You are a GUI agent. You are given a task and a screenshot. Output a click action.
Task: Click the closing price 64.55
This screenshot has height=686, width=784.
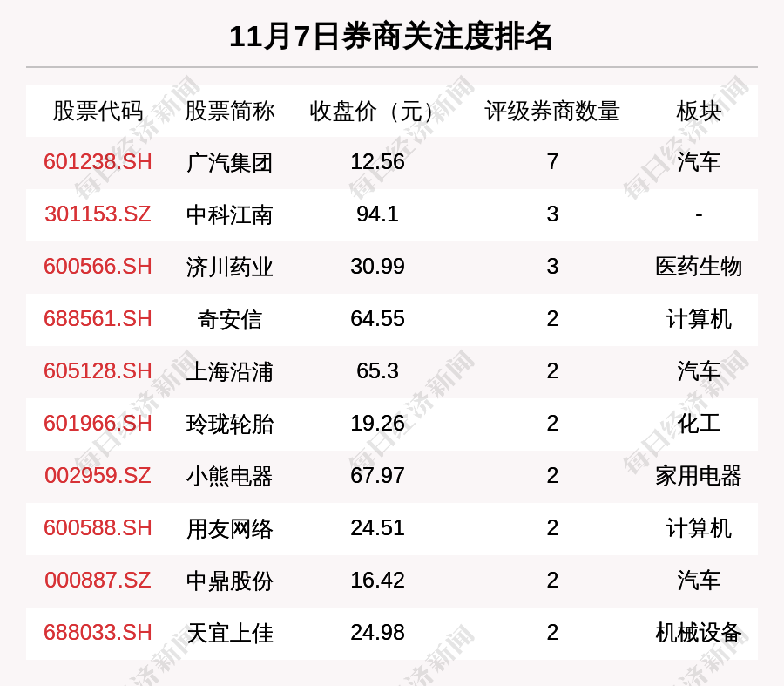coord(377,319)
